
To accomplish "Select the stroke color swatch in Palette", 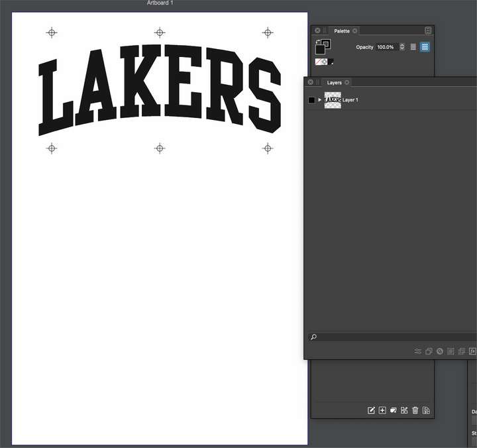I will [x=327, y=44].
